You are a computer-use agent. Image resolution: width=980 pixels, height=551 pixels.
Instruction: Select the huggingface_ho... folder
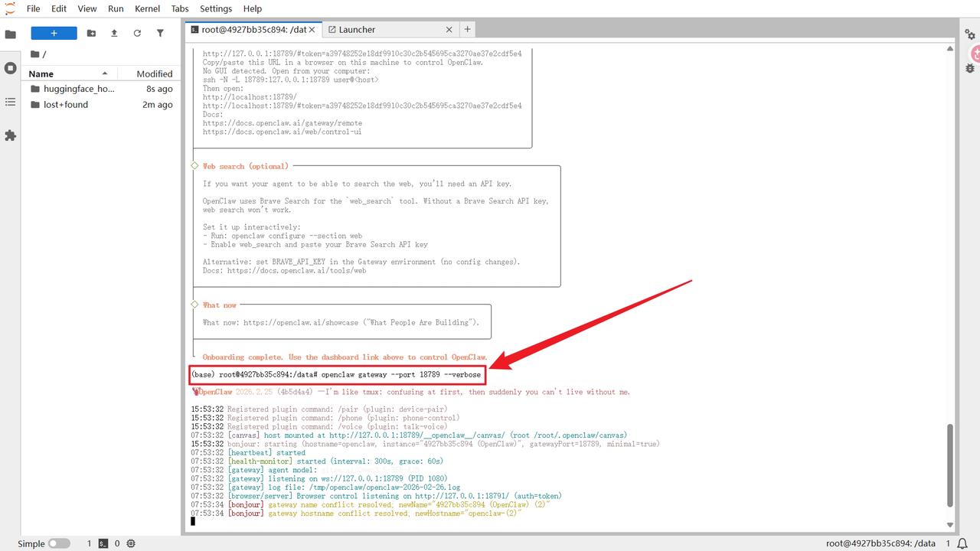(101, 89)
